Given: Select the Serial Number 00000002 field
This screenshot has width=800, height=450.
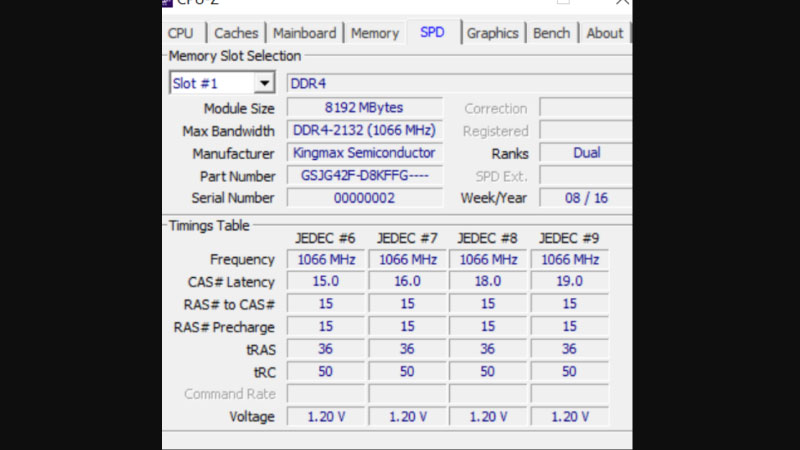Looking at the screenshot, I should coord(365,198).
